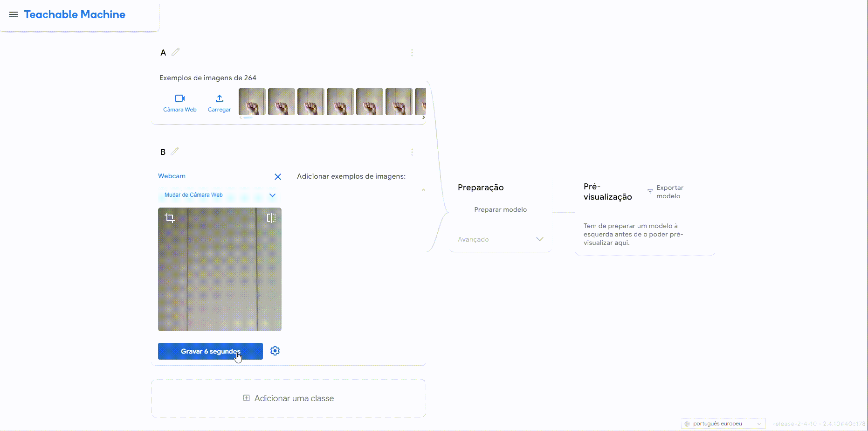The image size is (868, 431).
Task: Open the hamburger main menu
Action: (x=14, y=14)
